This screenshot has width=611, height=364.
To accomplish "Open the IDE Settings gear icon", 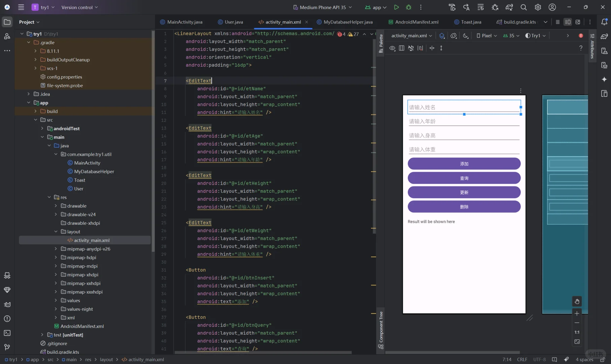I will pyautogui.click(x=538, y=7).
